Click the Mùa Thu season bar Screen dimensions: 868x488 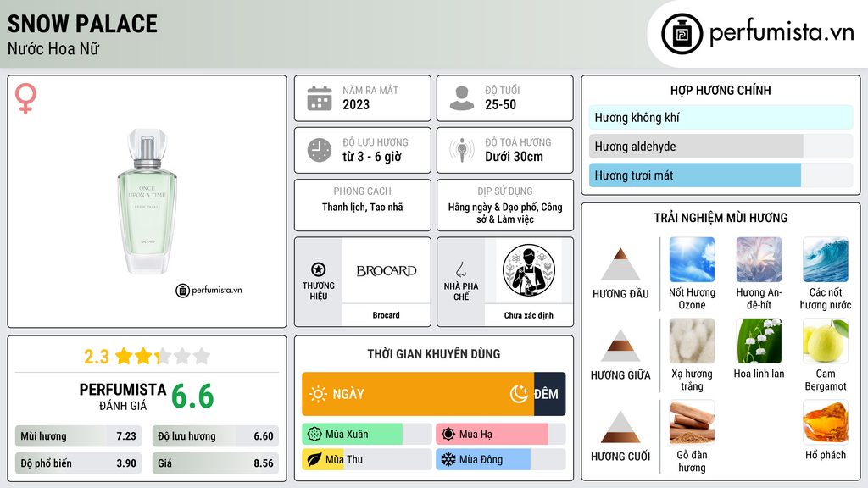[367, 459]
